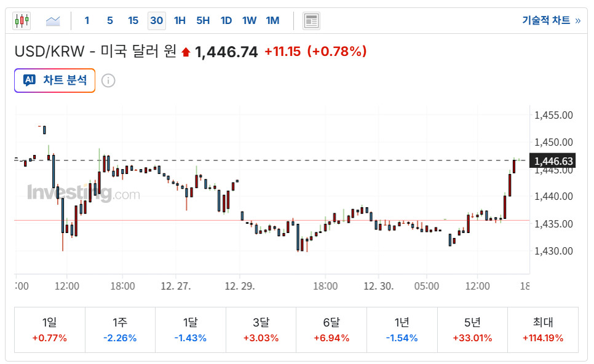This screenshot has height=364, width=594.
Task: Choose the 5H timeframe option
Action: point(203,20)
